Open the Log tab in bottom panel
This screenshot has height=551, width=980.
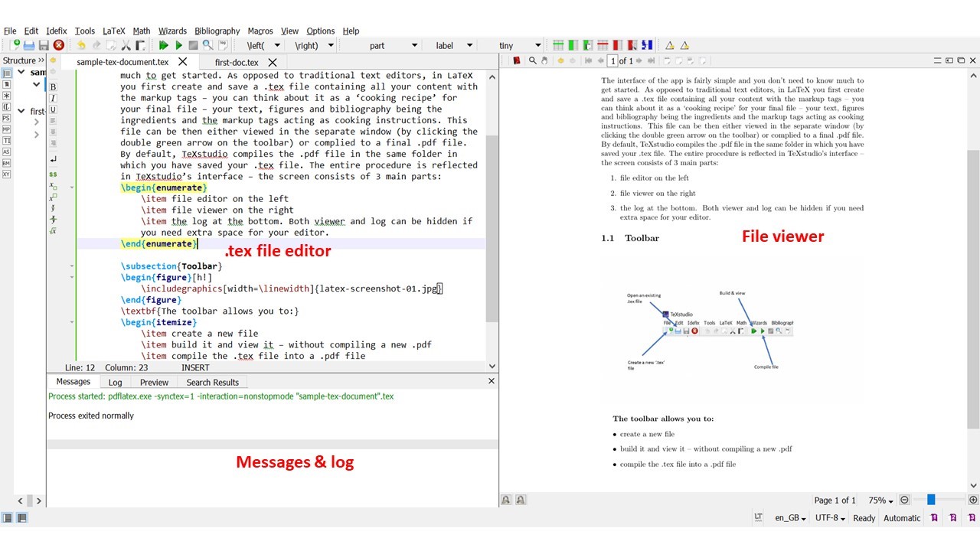115,382
